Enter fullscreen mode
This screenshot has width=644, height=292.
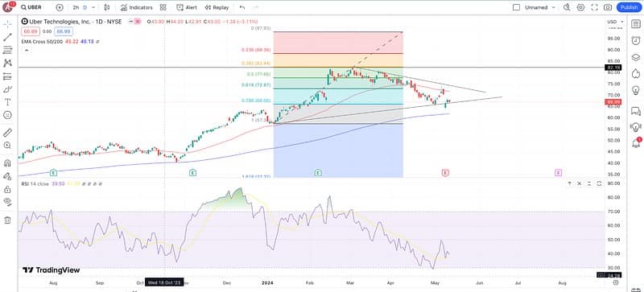click(594, 7)
